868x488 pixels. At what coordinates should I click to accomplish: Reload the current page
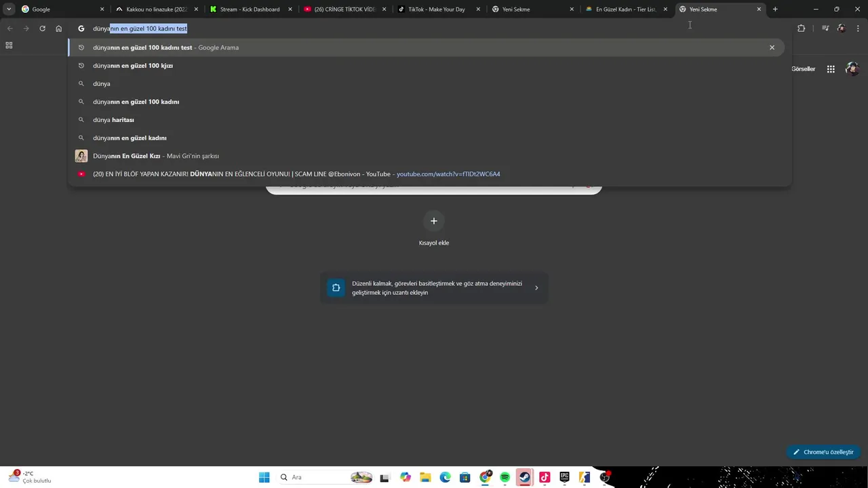[x=42, y=28]
